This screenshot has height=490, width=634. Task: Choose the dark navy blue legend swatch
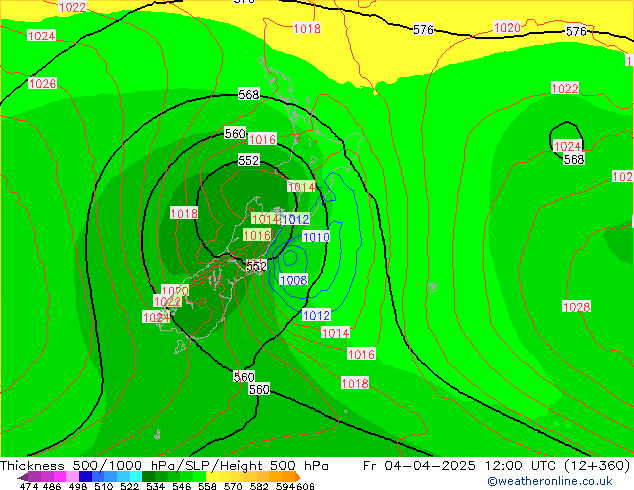(x=85, y=477)
